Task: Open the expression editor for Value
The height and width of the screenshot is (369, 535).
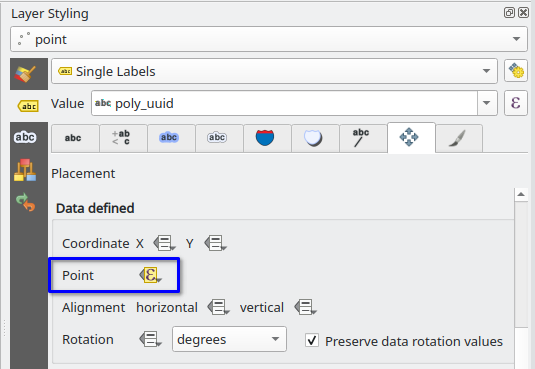Action: click(516, 103)
